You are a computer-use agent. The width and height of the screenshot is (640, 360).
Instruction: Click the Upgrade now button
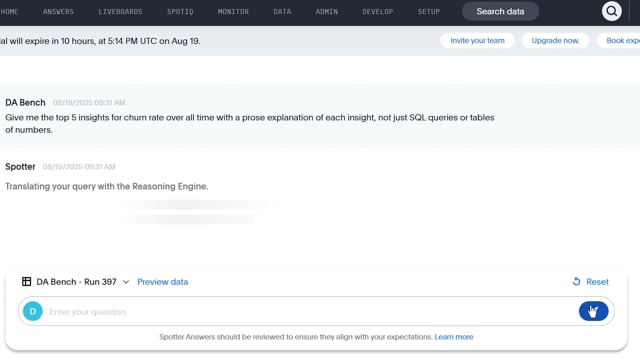(x=555, y=40)
